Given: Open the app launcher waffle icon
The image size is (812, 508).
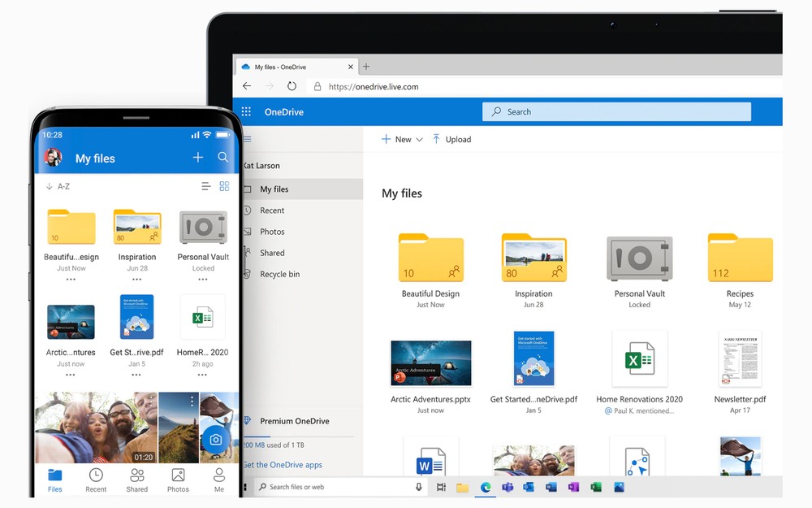Looking at the screenshot, I should pyautogui.click(x=247, y=111).
